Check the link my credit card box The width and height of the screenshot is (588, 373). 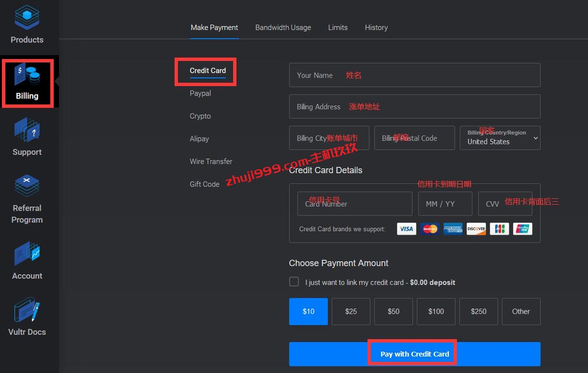click(294, 282)
